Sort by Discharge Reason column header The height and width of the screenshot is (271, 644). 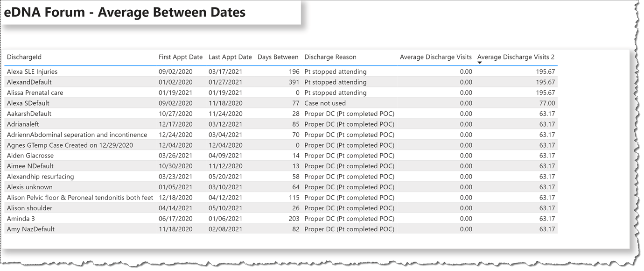click(331, 57)
